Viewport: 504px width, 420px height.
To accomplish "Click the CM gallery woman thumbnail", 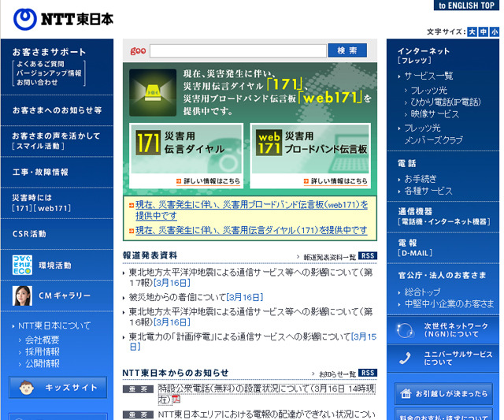I will pos(22,295).
